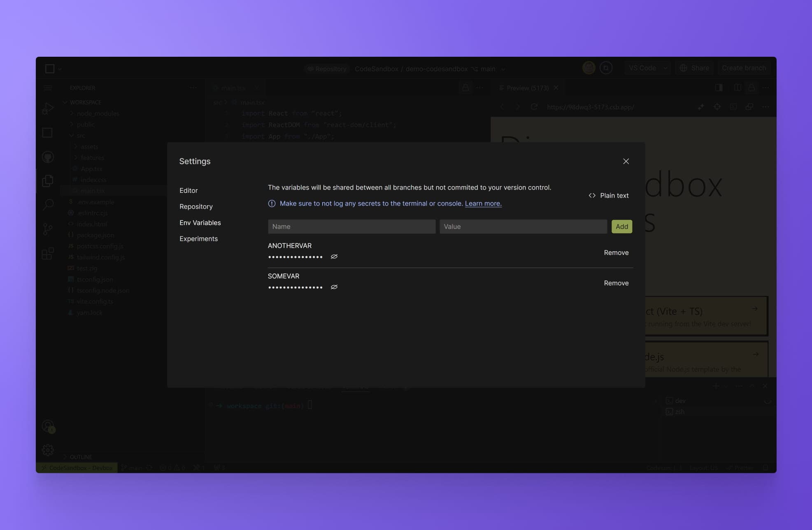
Task: Select the Editor settings tab
Action: [188, 190]
